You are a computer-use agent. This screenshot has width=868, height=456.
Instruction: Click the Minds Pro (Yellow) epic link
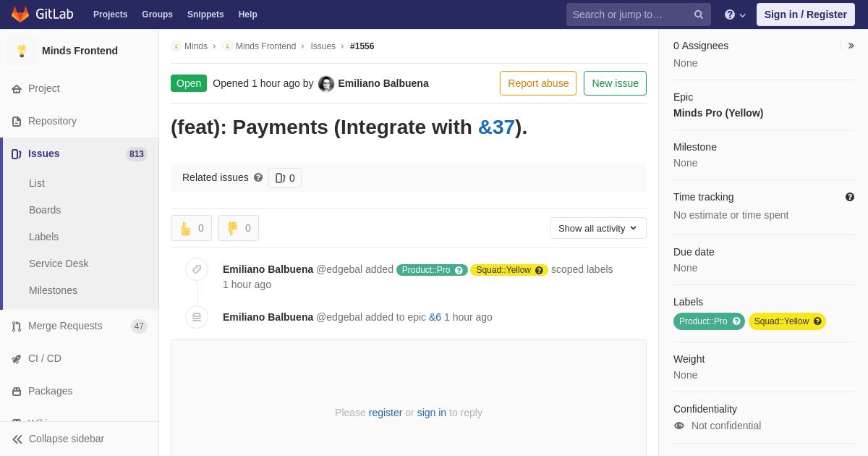[718, 113]
